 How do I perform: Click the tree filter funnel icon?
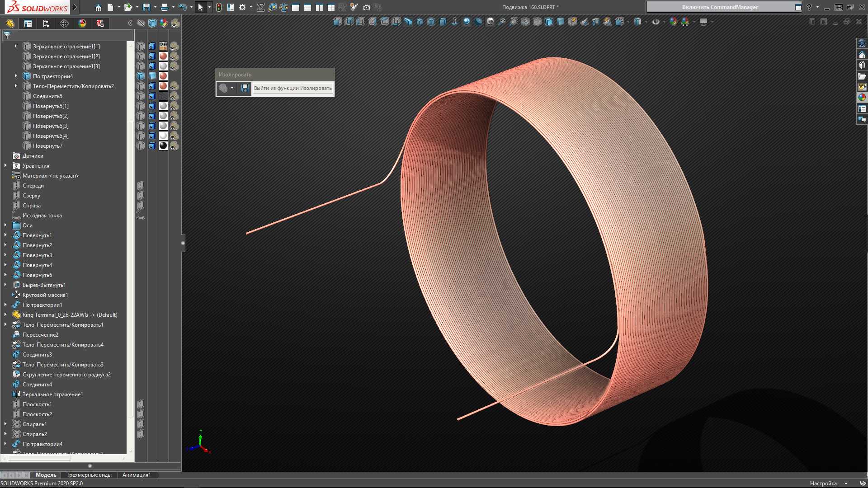[x=7, y=35]
